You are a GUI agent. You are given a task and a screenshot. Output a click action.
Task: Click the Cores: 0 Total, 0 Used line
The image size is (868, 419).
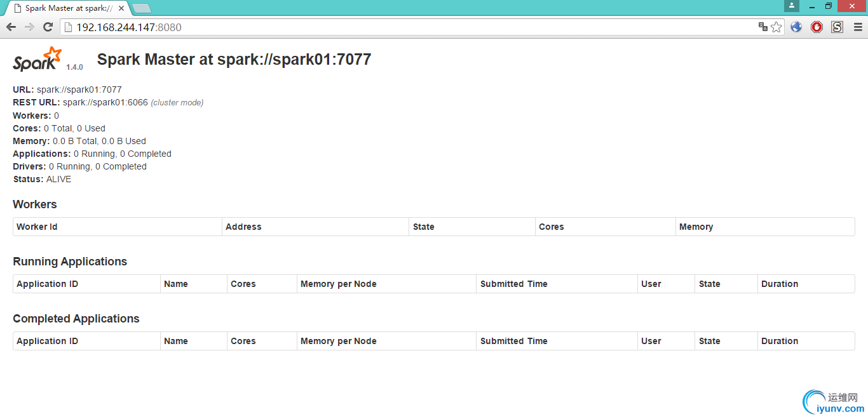coord(59,128)
